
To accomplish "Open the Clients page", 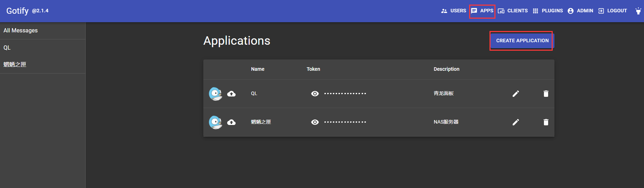I will click(513, 11).
